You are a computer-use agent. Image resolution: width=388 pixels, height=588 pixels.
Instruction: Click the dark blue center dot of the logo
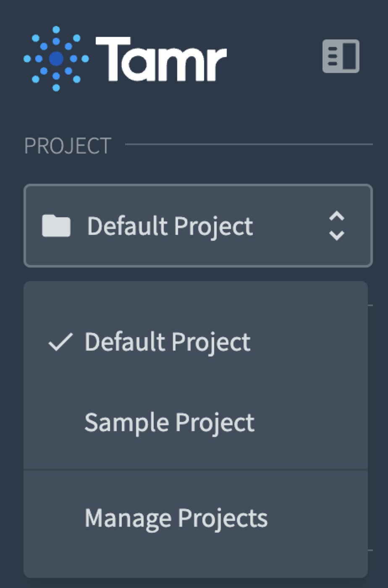point(56,59)
